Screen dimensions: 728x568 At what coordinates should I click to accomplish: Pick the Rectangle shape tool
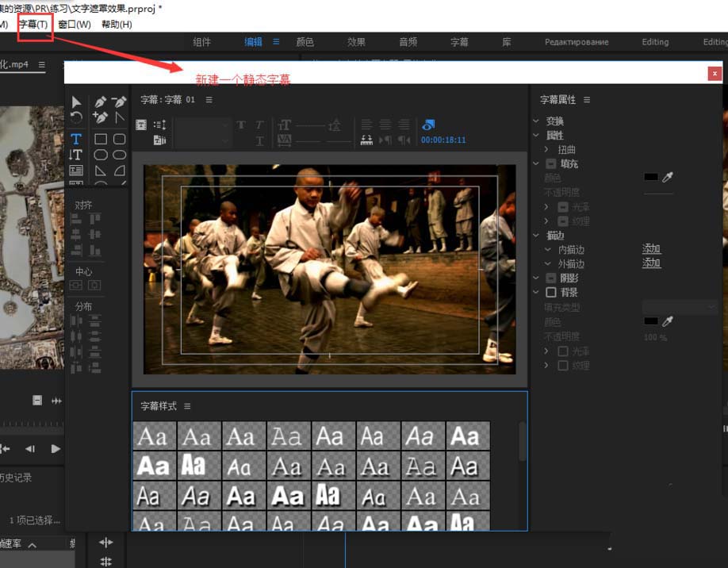coord(101,139)
